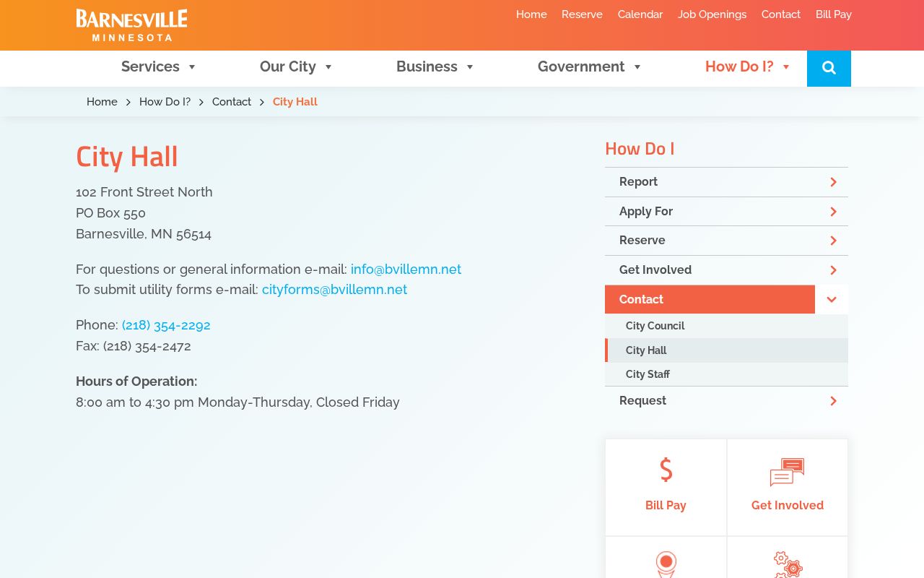
Task: Expand the Request sidebar chevron
Action: tap(833, 401)
